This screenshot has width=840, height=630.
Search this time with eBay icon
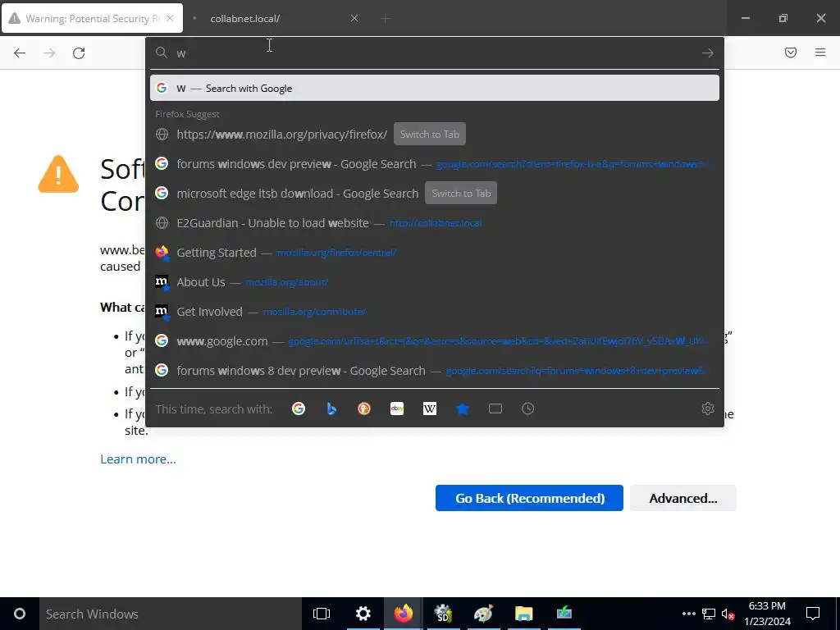tap(397, 409)
